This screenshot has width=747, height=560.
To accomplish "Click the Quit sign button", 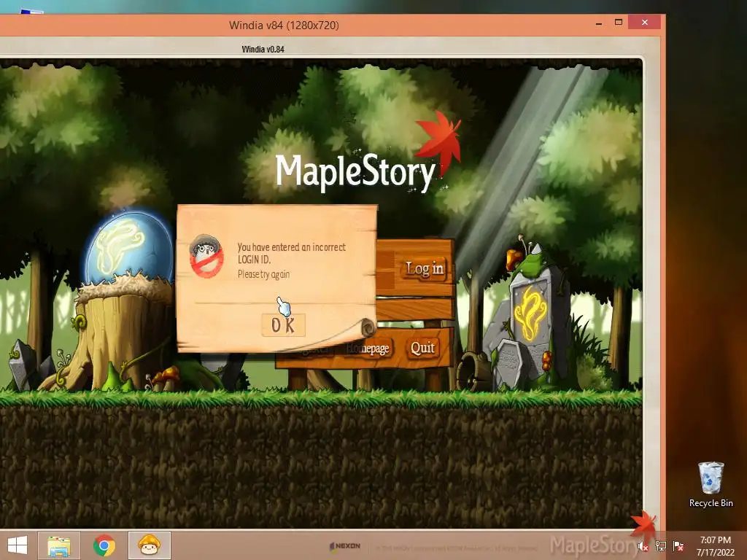I will click(422, 348).
